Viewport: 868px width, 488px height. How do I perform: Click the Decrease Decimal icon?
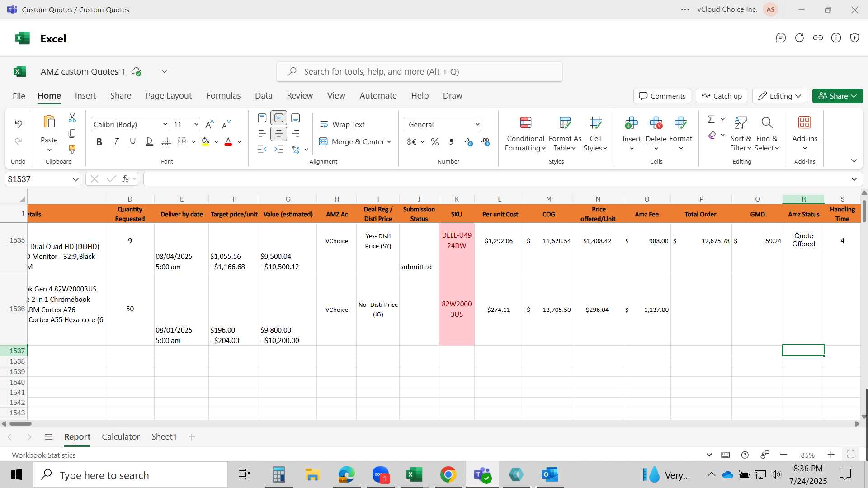pyautogui.click(x=486, y=142)
